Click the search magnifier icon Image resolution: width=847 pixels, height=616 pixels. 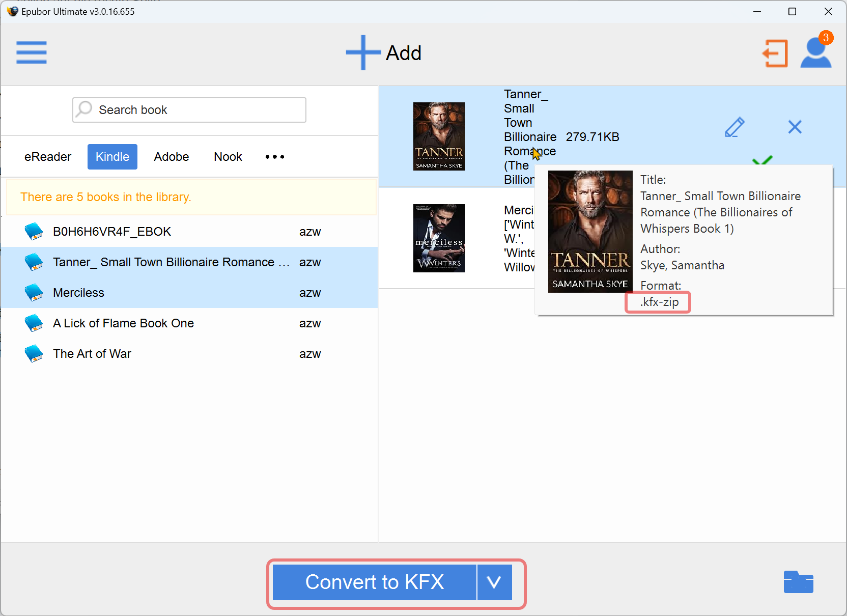(84, 109)
